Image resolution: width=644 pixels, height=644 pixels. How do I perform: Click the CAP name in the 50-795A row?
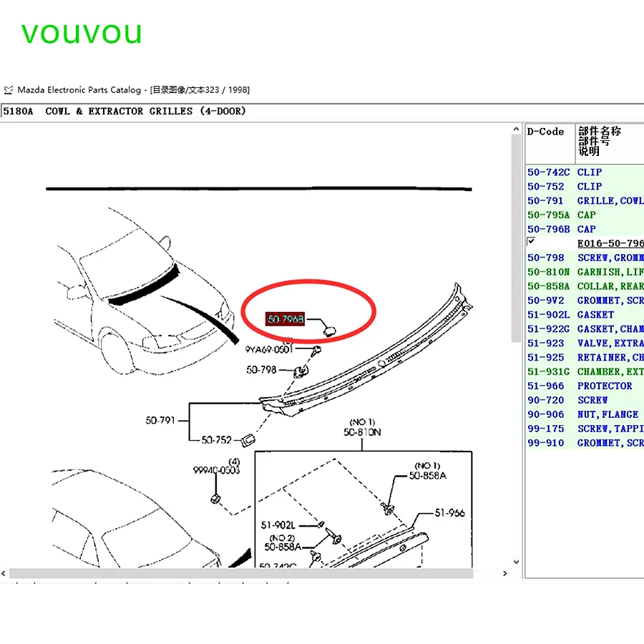(x=587, y=215)
